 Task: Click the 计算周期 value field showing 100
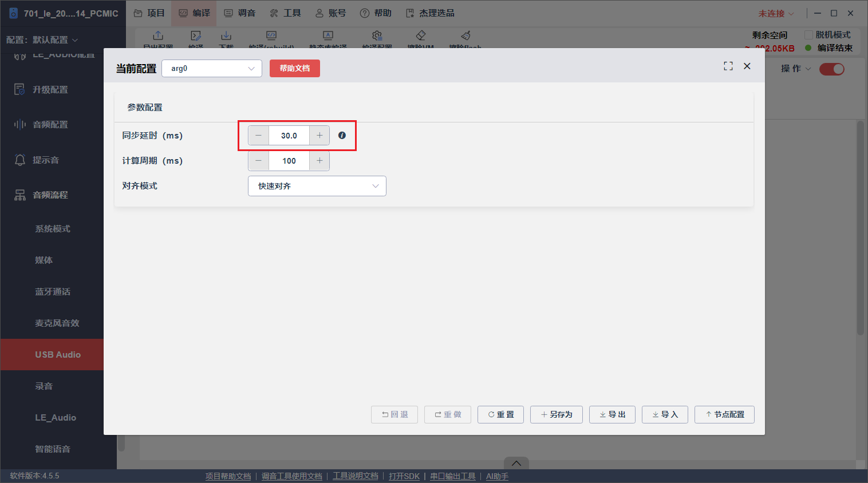[289, 161]
